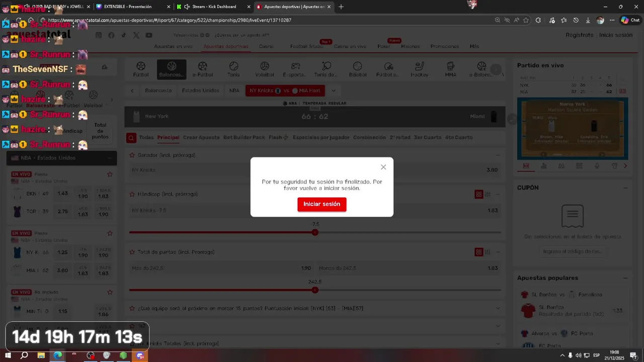This screenshot has height=362, width=644.
Task: Open the Windows Start menu
Action: (8, 355)
